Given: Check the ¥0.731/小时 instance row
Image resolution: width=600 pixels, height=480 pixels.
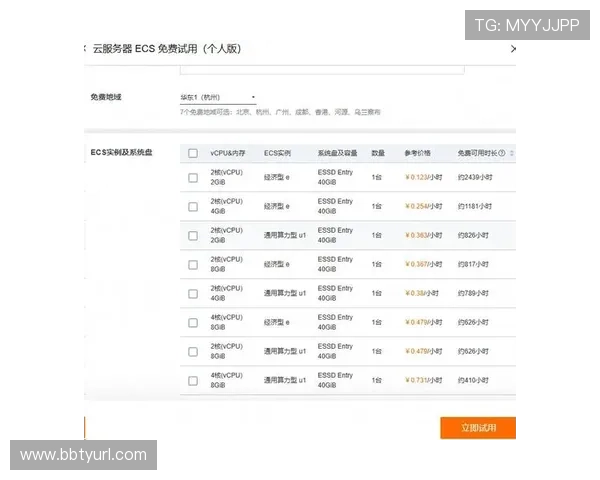Looking at the screenshot, I should (x=193, y=380).
